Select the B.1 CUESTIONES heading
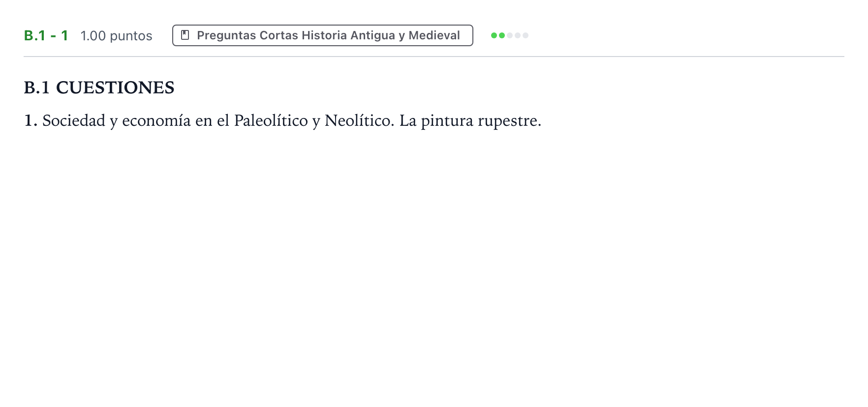Image resolution: width=868 pixels, height=407 pixels. 99,87
